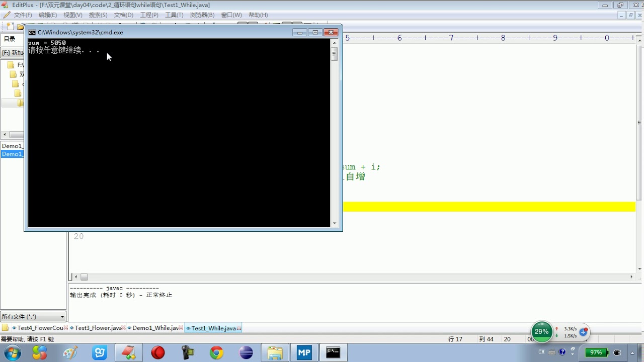Click directory panel scroll-left arrow

[5, 135]
